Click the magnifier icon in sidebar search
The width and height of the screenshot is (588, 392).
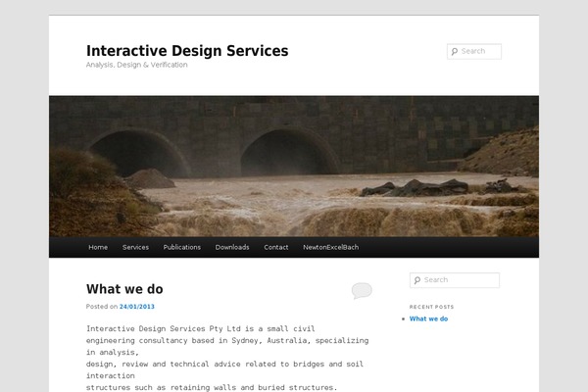coord(417,280)
